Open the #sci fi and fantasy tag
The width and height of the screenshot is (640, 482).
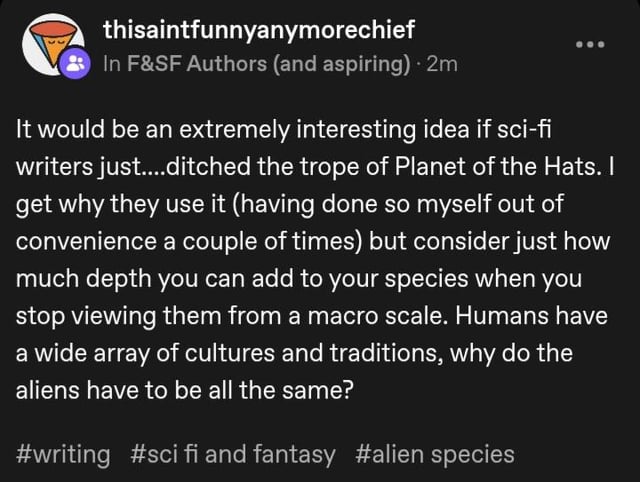(x=232, y=455)
